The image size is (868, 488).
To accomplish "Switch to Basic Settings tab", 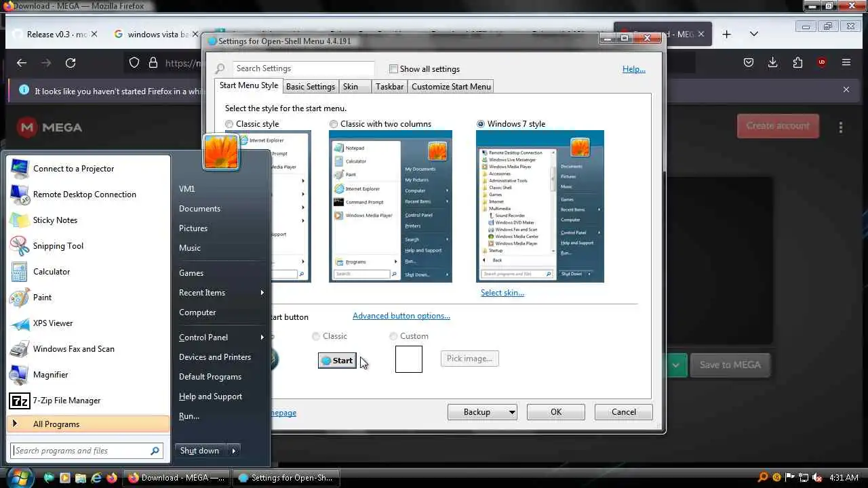I will click(x=311, y=87).
